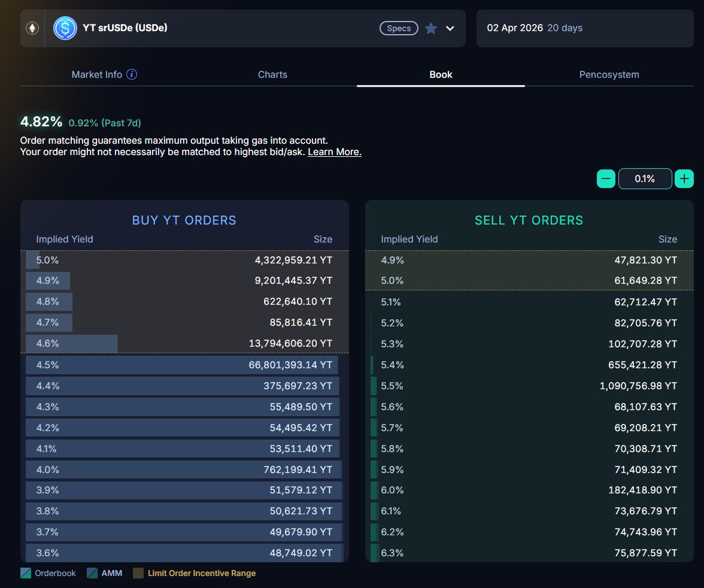Select the Book tab
Screen dimensions: 704x588
click(x=441, y=75)
